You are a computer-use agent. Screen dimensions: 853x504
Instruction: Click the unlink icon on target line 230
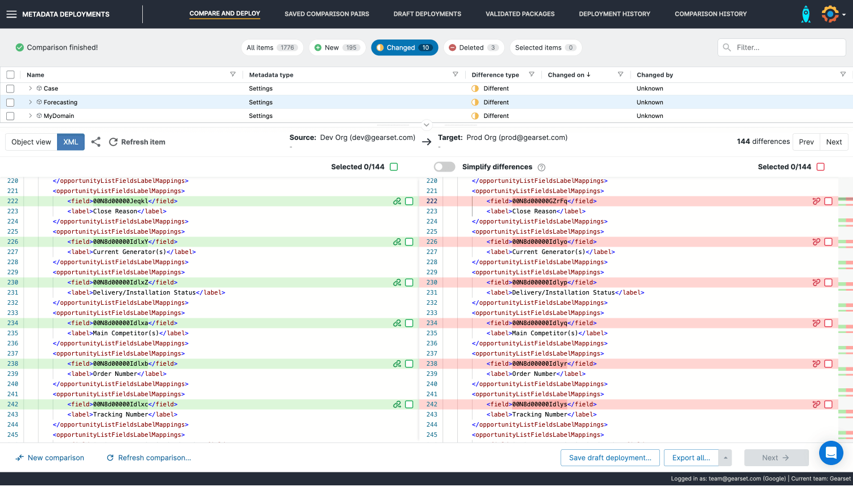point(816,283)
